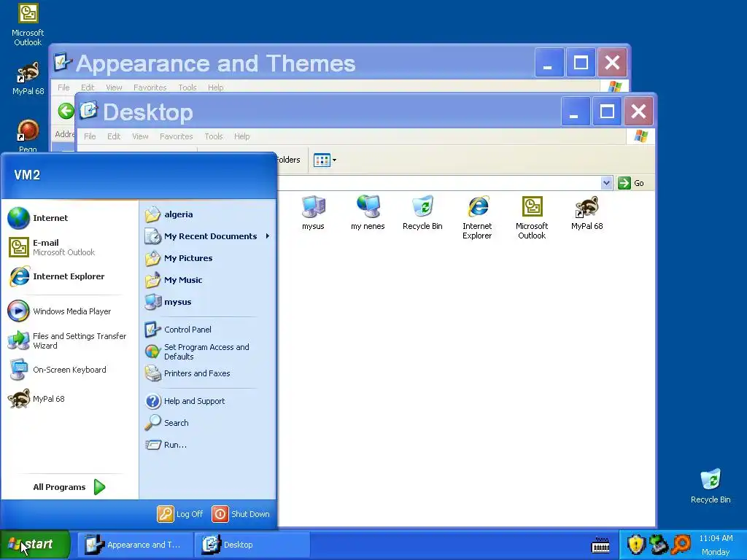747x560 pixels.
Task: Click the Go button in address bar
Action: click(631, 183)
